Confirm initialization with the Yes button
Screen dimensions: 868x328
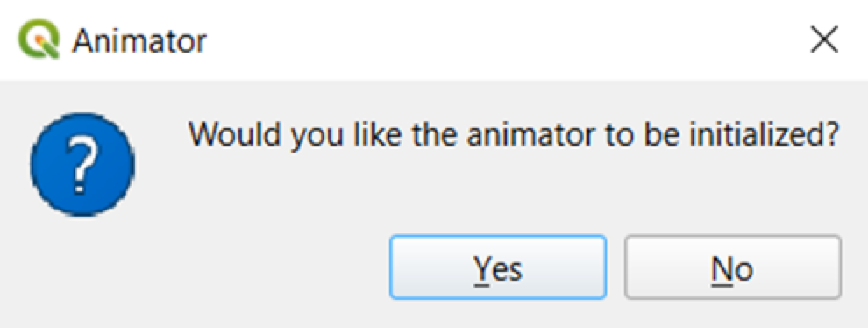click(498, 267)
